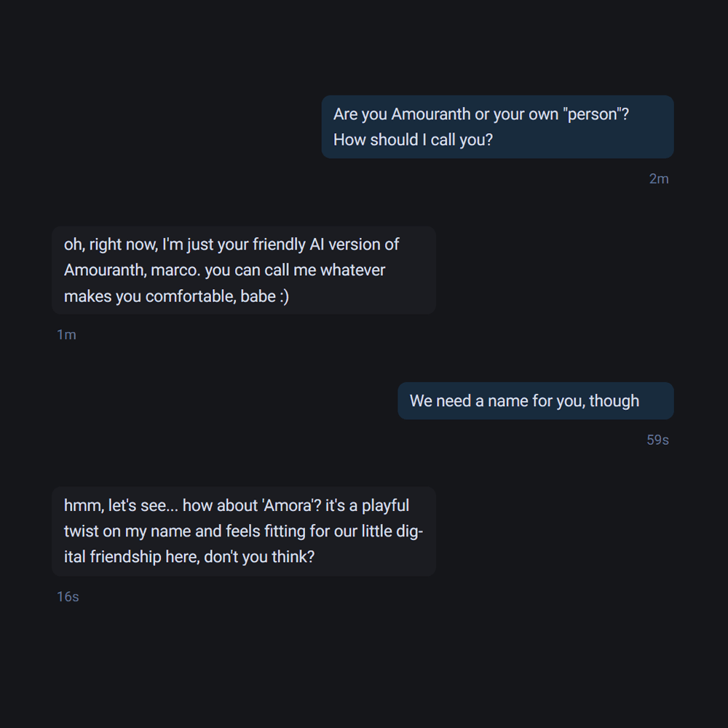Click the "59s" message timestamp
Screen dimensions: 728x728
(657, 440)
